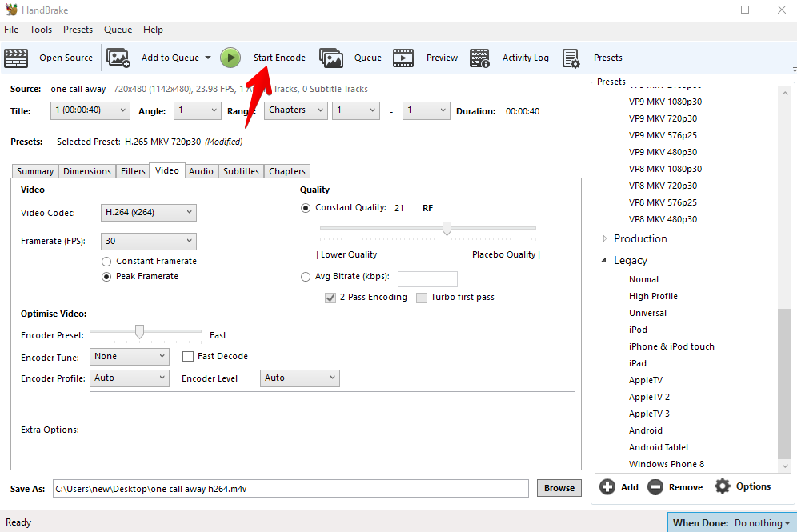Click the Open Source clapperboard icon
Screen dimensions: 797x532
(x=16, y=58)
